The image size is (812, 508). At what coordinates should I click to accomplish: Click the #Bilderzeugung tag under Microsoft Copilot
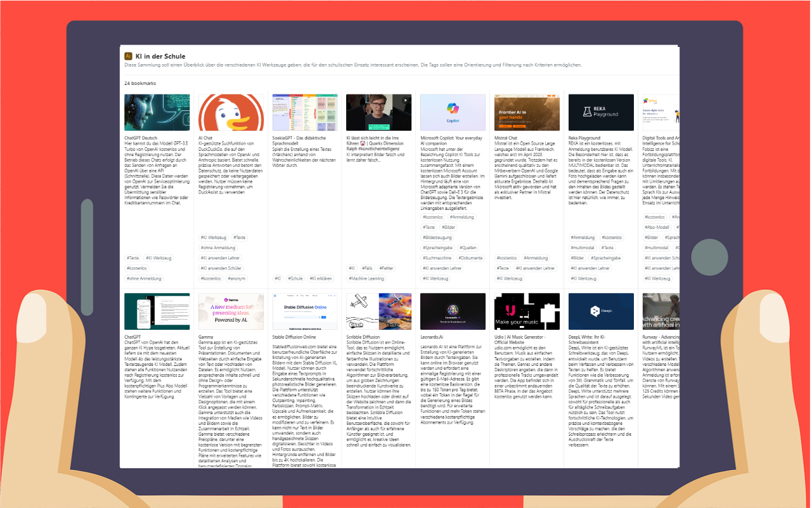438,237
